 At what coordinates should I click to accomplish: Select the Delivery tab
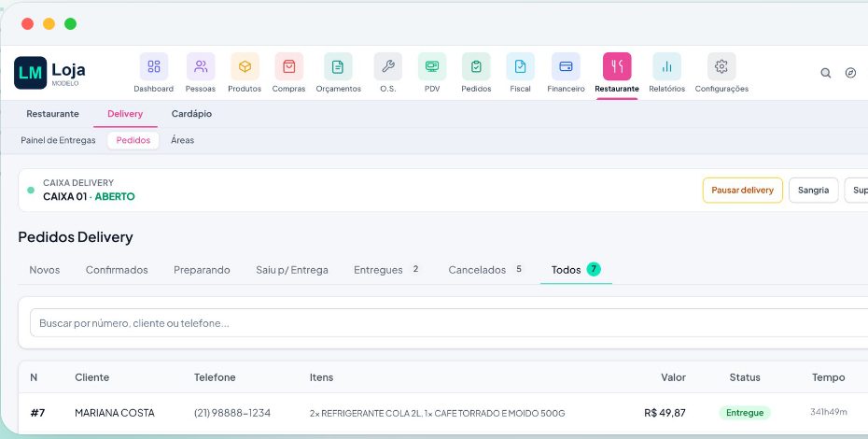(125, 114)
